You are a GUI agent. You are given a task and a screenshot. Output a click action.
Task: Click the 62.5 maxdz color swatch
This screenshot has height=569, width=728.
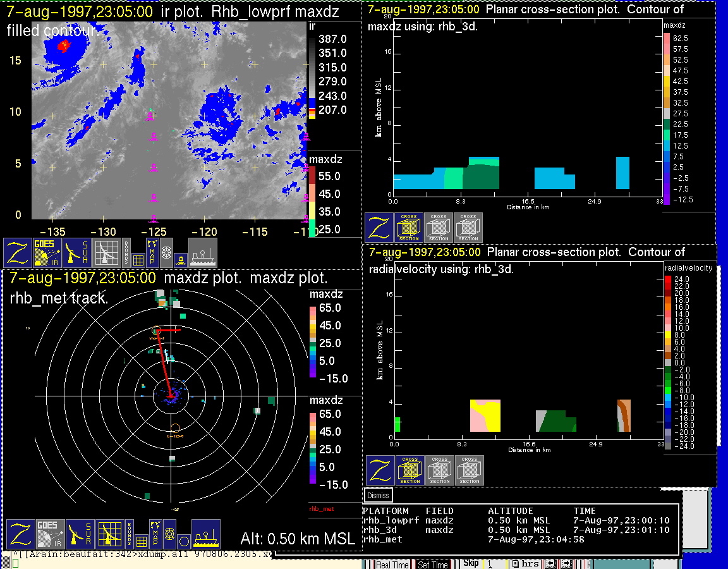point(666,39)
